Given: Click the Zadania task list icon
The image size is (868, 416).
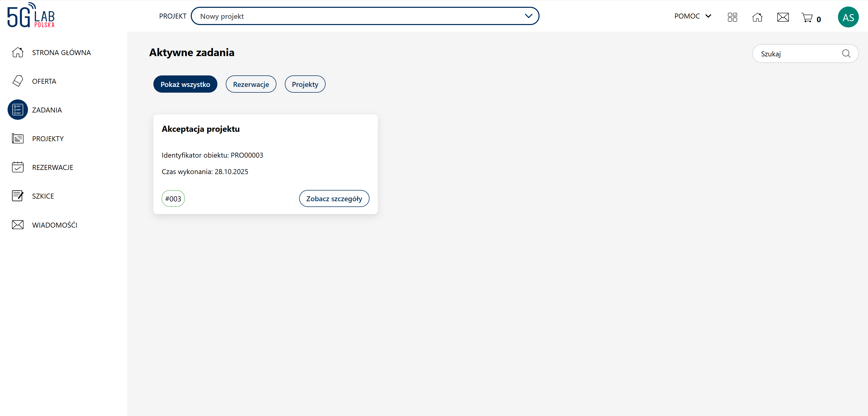Looking at the screenshot, I should tap(18, 110).
